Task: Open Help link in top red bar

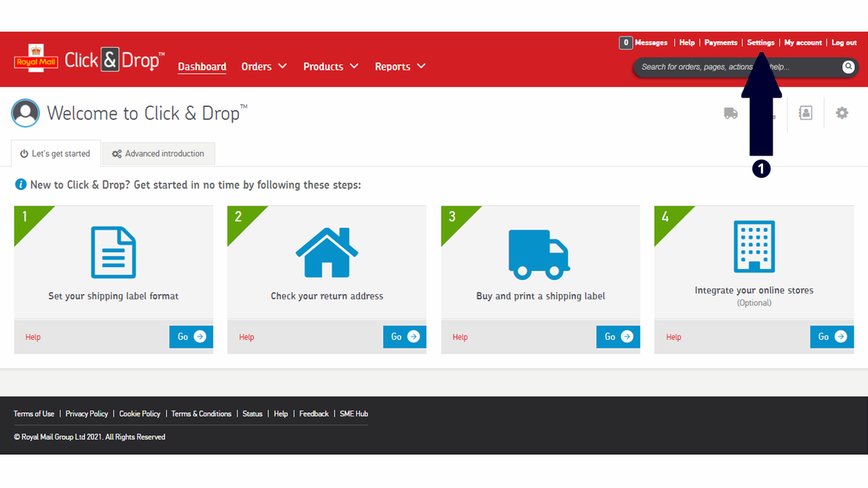Action: 687,43
